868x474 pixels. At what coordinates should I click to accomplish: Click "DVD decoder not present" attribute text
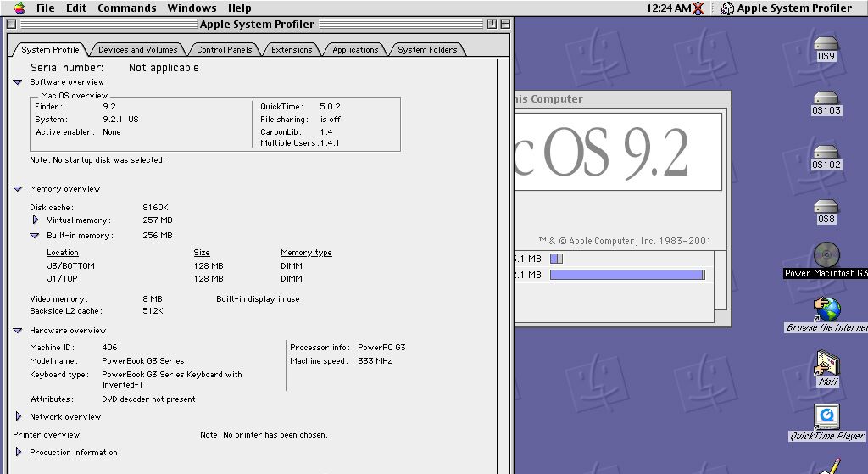pos(148,399)
